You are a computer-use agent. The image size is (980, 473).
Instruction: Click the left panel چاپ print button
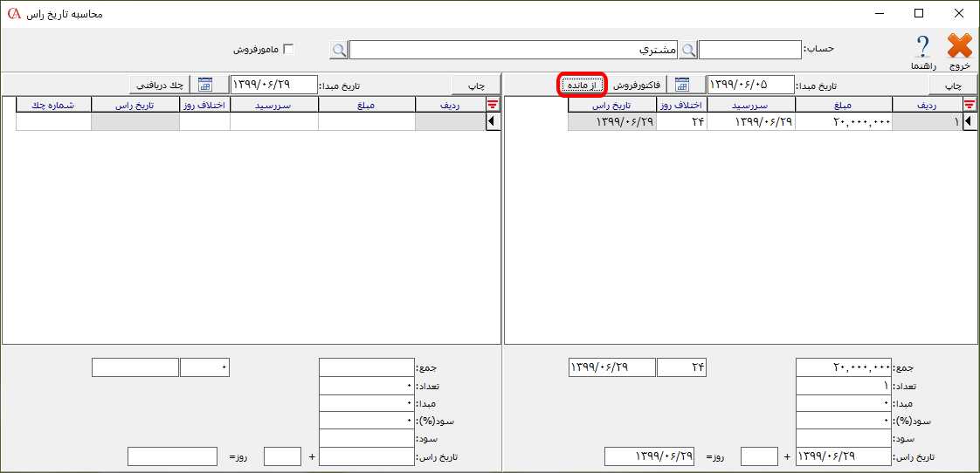[x=476, y=85]
